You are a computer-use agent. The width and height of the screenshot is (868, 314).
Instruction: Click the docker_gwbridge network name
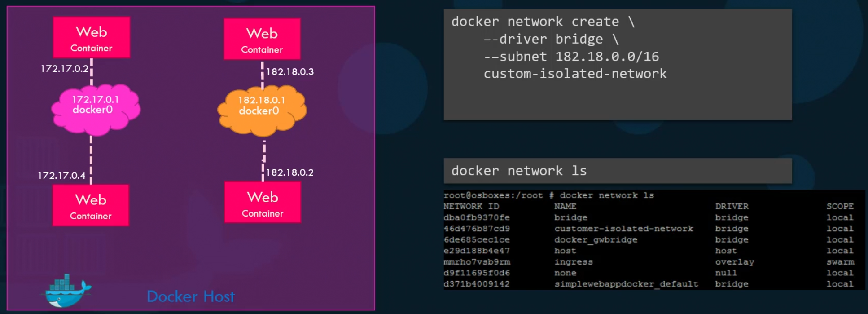coord(596,240)
